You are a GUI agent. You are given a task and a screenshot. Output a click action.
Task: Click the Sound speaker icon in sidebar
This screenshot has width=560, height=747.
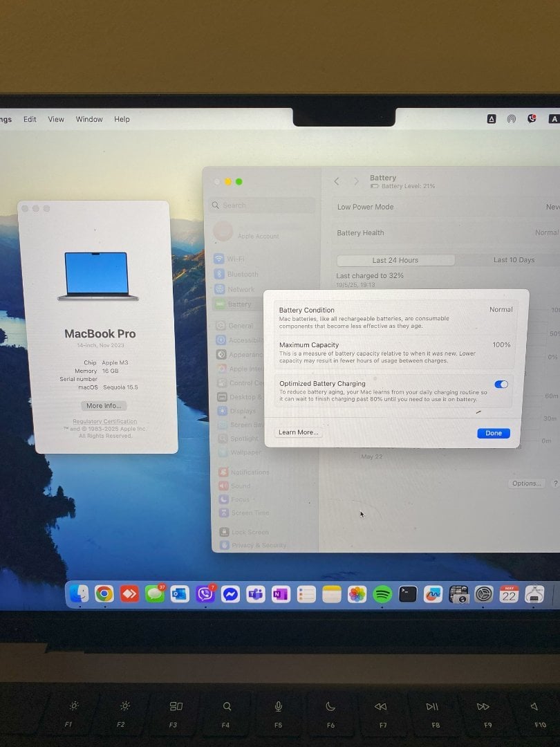223,486
